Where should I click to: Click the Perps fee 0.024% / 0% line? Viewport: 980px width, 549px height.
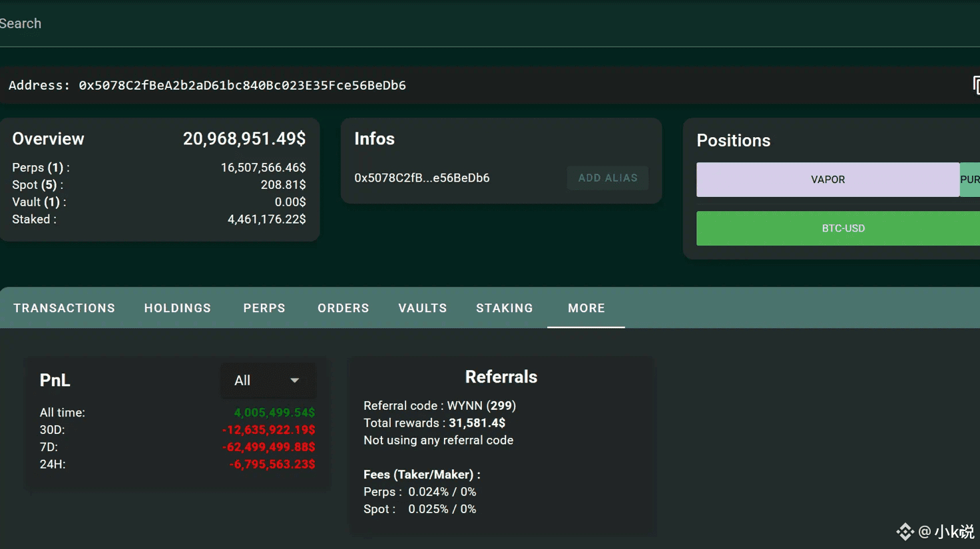419,492
